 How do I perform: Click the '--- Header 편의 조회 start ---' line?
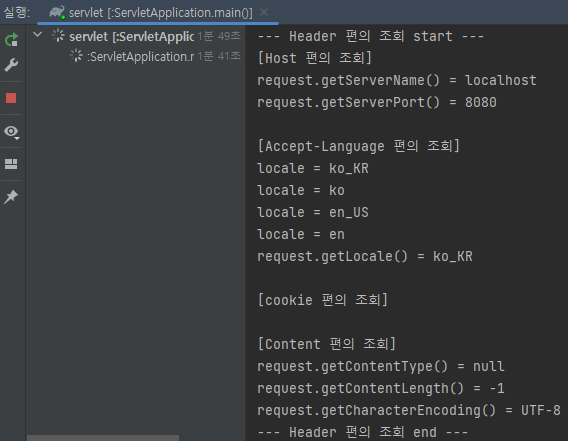tap(370, 36)
